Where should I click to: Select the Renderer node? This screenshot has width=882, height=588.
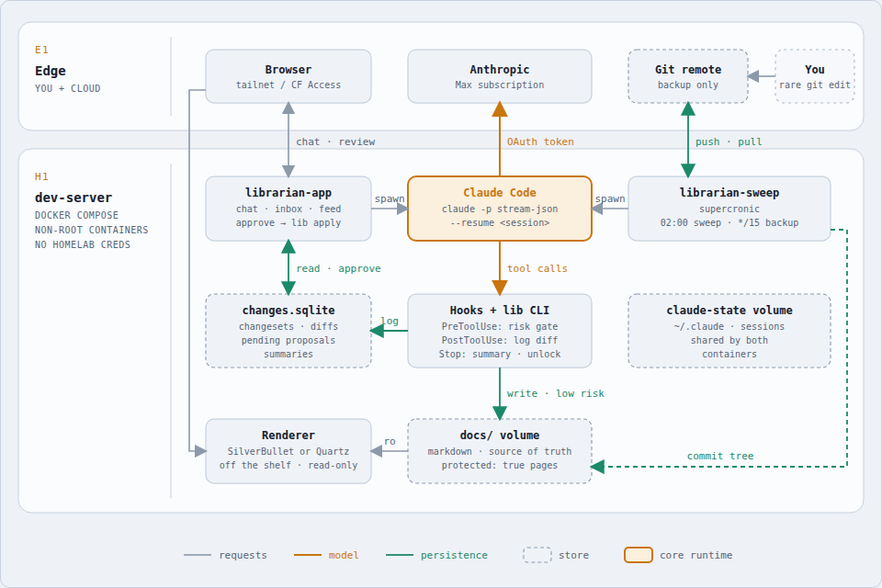288,451
